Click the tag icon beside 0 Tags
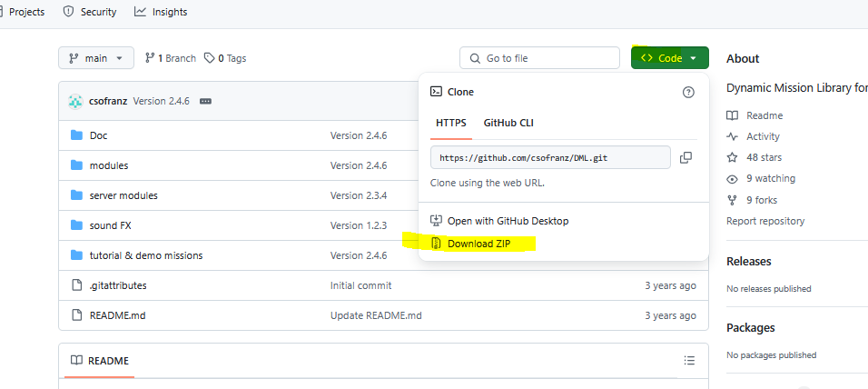The height and width of the screenshot is (389, 868). [x=209, y=58]
